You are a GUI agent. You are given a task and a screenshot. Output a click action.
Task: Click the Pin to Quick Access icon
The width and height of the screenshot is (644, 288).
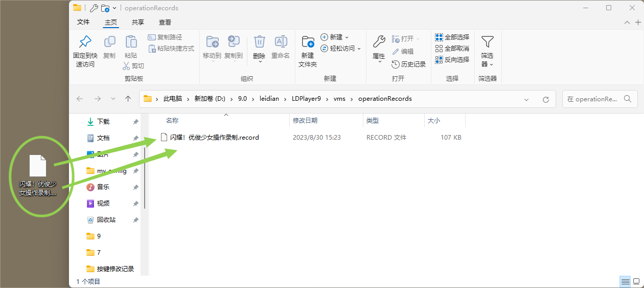85,42
